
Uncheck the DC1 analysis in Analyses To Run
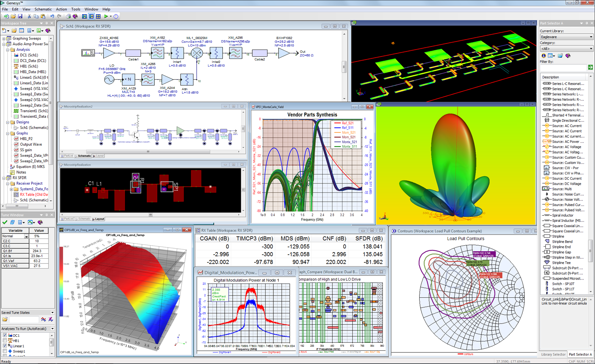click(x=5, y=335)
